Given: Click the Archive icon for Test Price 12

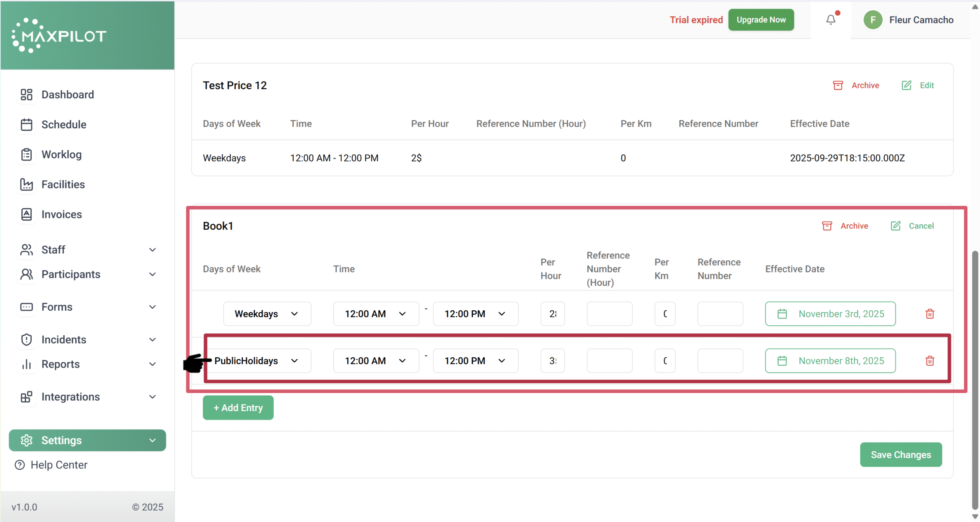Looking at the screenshot, I should [x=838, y=85].
